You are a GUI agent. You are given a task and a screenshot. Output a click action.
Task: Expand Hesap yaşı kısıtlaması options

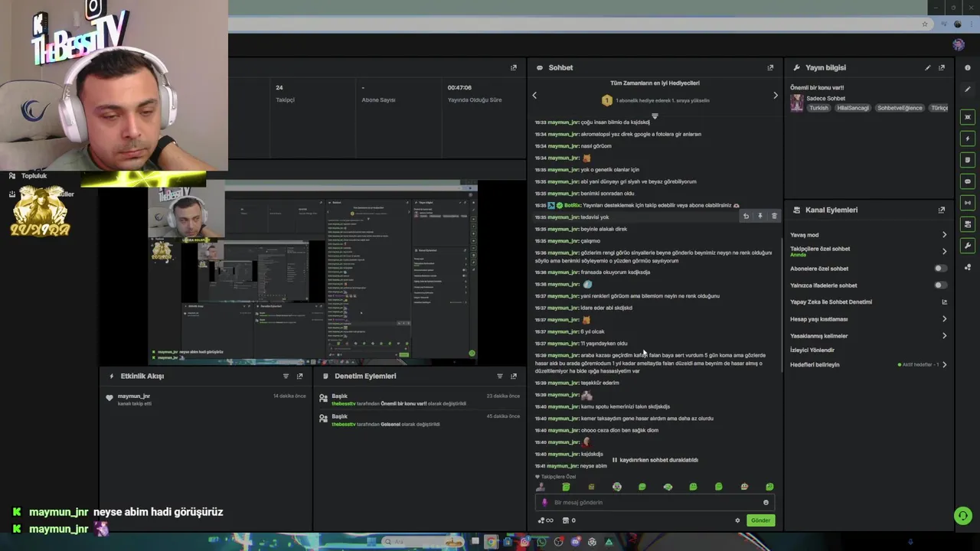point(944,319)
